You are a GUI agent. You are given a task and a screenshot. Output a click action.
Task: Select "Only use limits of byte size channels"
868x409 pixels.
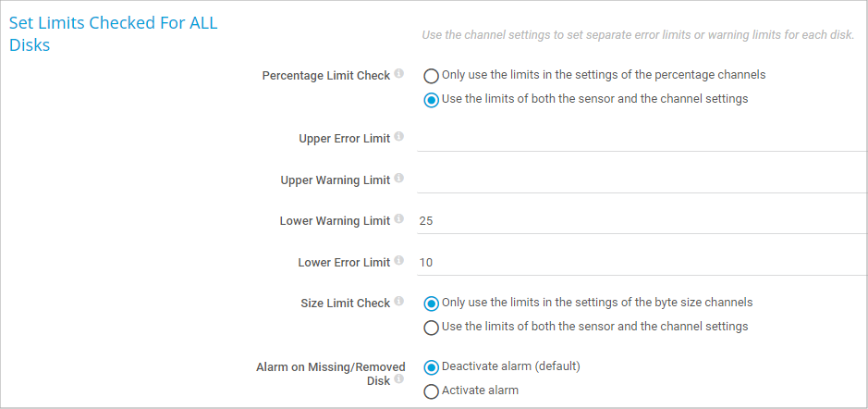431,303
